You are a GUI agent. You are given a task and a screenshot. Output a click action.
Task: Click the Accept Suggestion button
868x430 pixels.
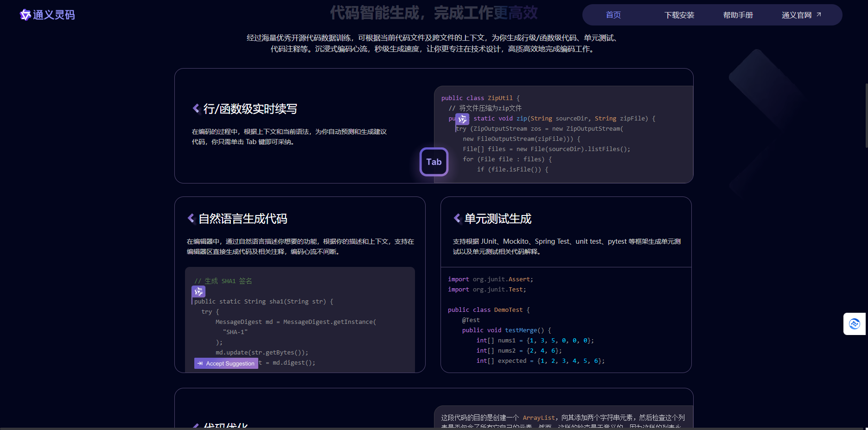pyautogui.click(x=226, y=363)
